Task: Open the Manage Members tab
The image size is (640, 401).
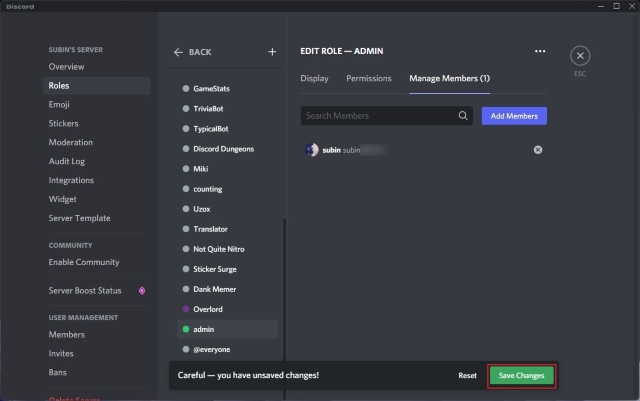Action: coord(449,78)
